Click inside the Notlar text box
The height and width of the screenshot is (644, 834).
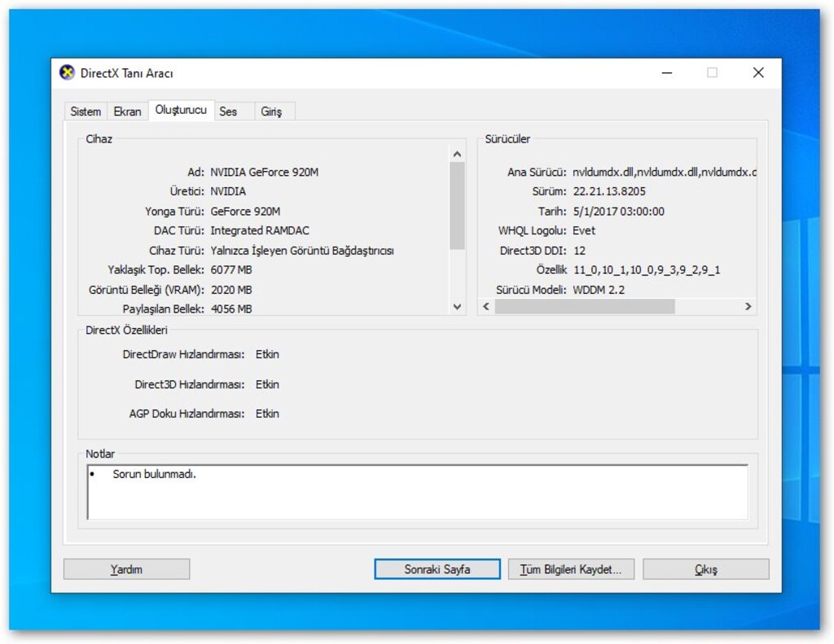pos(418,493)
